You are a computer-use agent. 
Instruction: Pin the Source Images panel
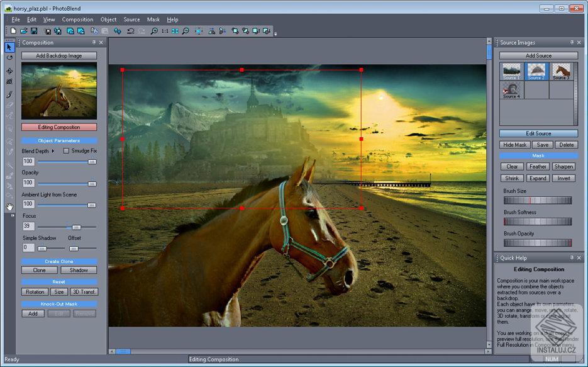[572, 43]
